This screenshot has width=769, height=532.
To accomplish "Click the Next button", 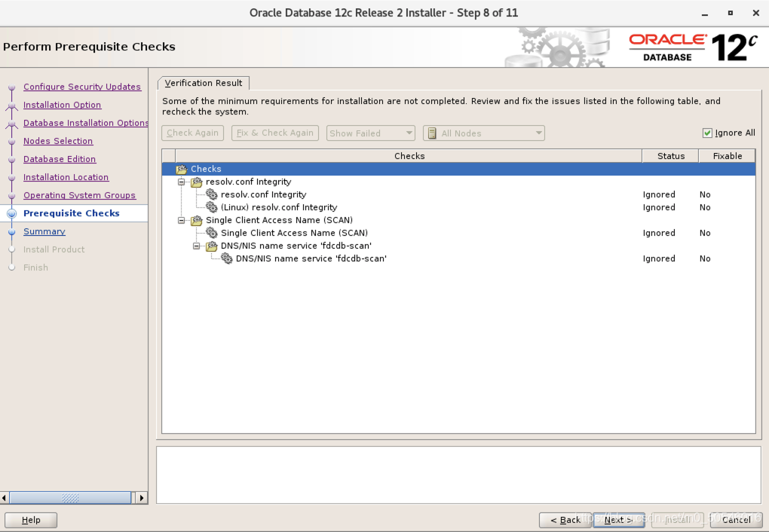I will click(x=618, y=520).
